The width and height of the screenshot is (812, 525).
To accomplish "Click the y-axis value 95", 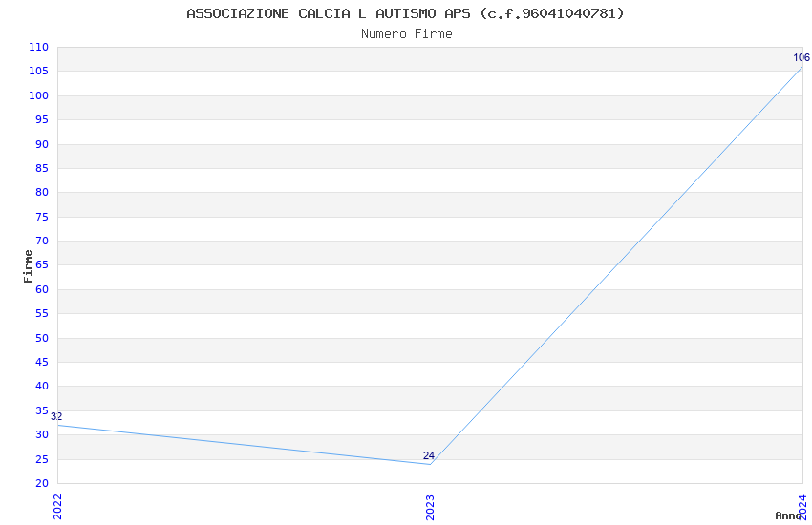I will 42,120.
